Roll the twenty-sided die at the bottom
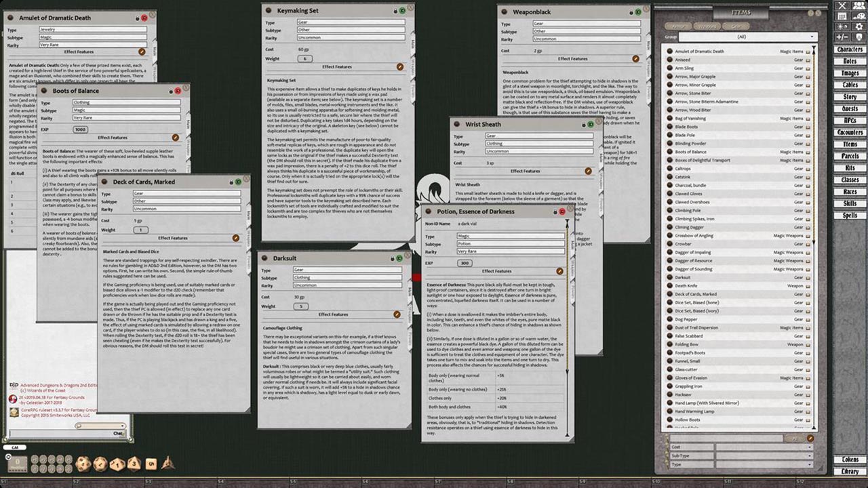Screen dimensions: 868x488 pyautogui.click(x=83, y=464)
